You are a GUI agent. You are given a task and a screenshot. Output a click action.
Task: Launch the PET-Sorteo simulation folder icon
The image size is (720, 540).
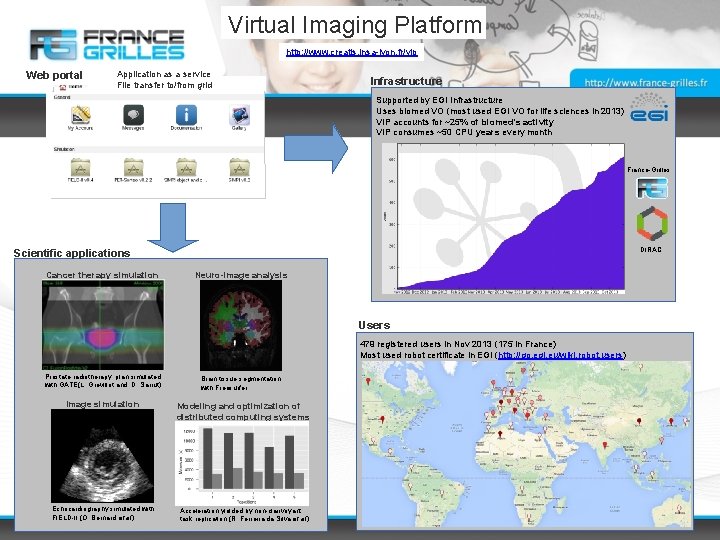click(133, 167)
